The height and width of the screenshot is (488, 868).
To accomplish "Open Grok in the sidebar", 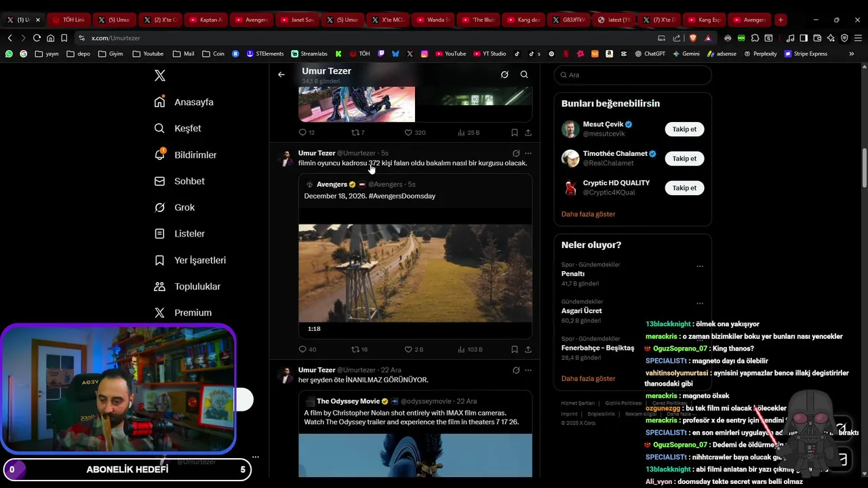I will coord(174,207).
